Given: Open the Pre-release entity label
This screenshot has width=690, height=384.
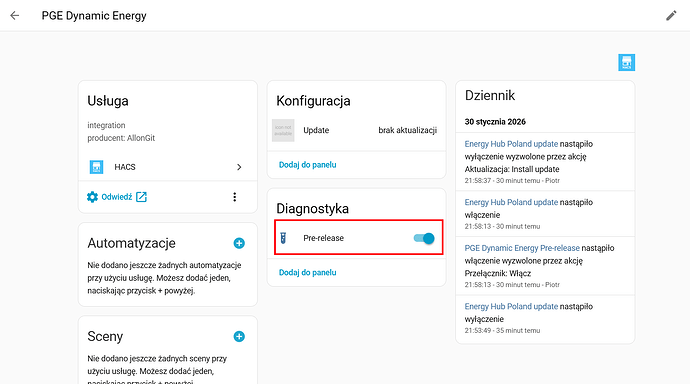Looking at the screenshot, I should pyautogui.click(x=323, y=238).
